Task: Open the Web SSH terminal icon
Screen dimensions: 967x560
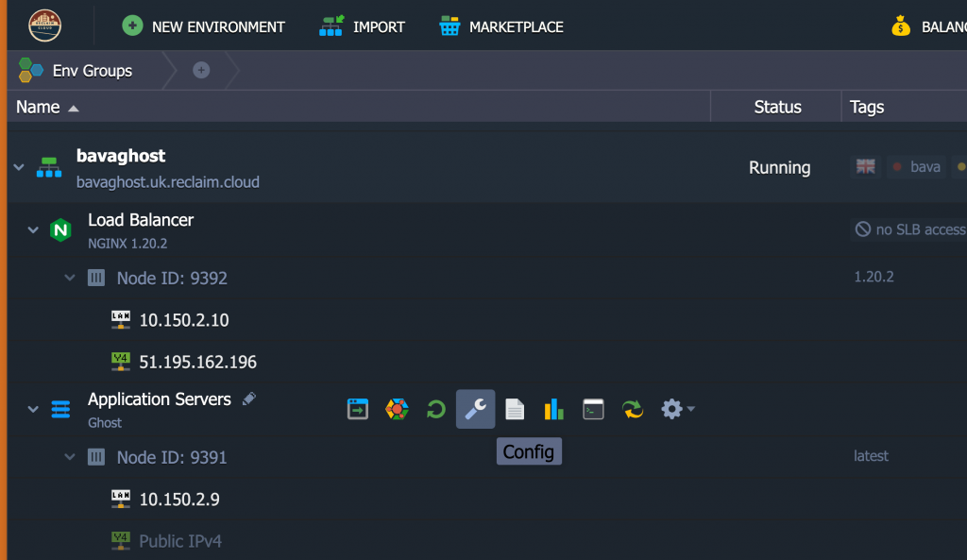Action: pyautogui.click(x=593, y=409)
